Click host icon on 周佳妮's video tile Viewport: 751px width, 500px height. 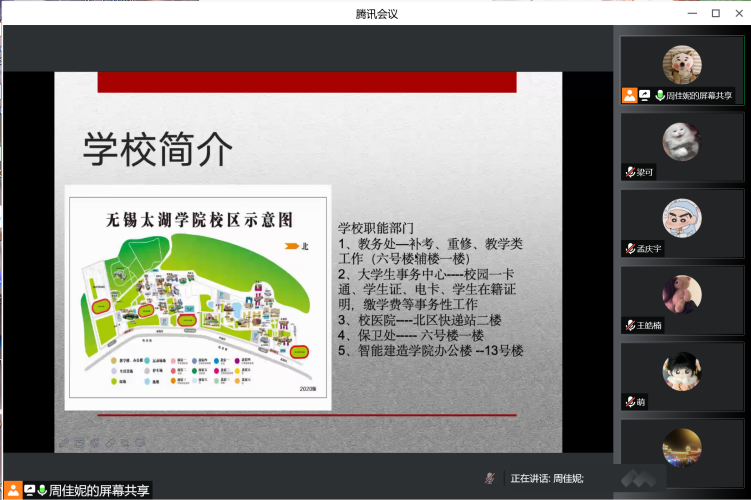click(x=629, y=96)
